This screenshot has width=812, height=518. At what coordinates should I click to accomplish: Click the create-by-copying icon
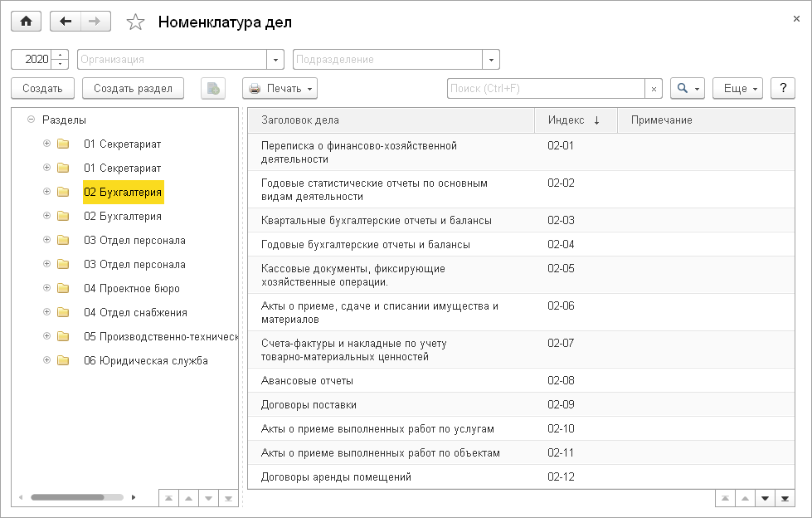(212, 88)
